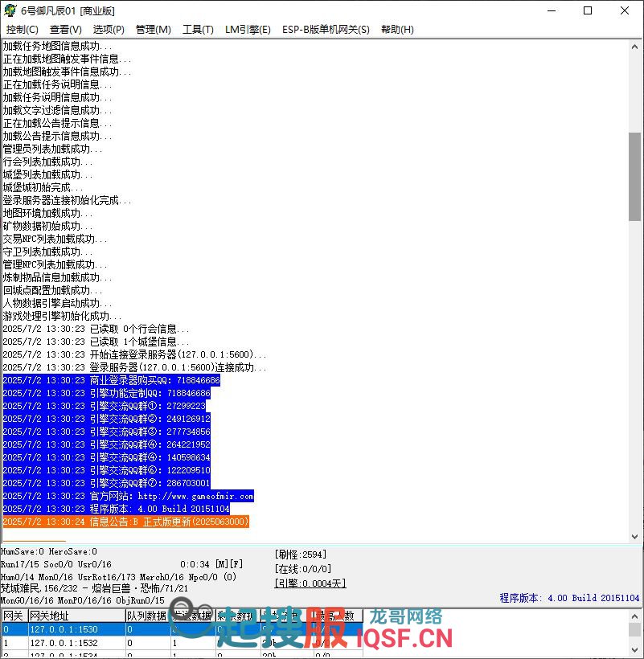Select gateway row 127.0.0.1:1532
This screenshot has height=659, width=644.
[64, 644]
